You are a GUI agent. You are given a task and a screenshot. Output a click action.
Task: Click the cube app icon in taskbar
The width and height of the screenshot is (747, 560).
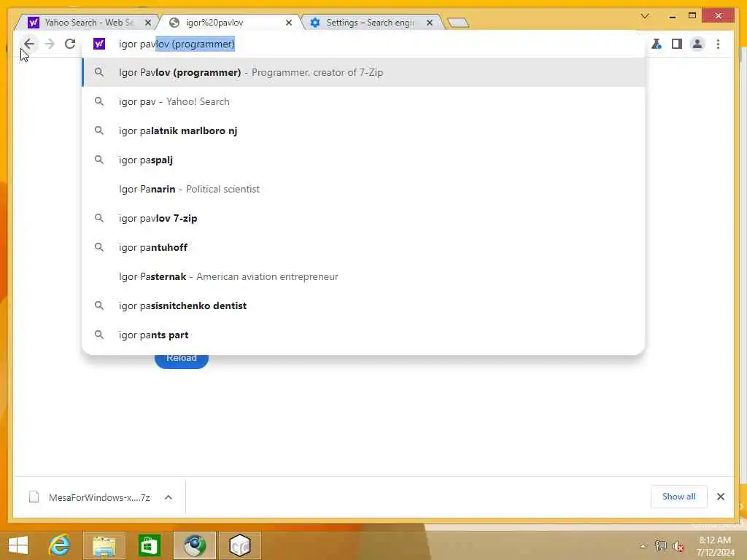click(x=240, y=545)
